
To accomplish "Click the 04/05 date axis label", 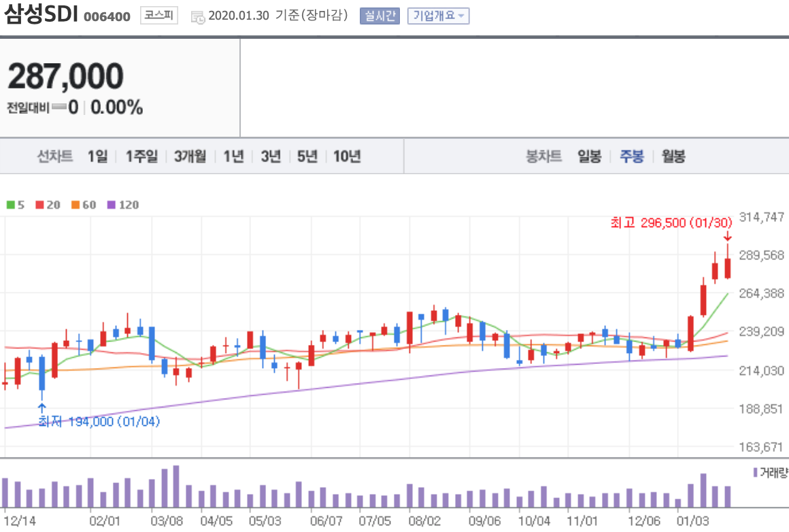I will click(x=216, y=521).
